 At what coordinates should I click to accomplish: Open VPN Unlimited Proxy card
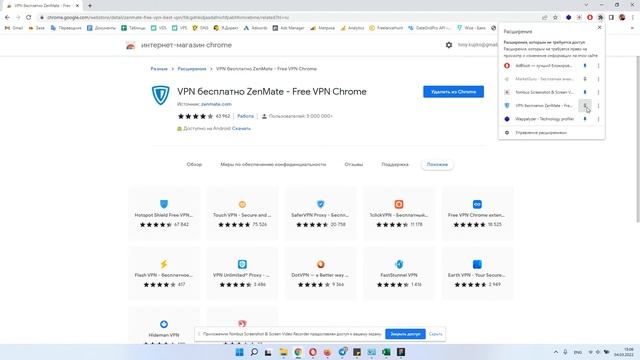(x=242, y=273)
